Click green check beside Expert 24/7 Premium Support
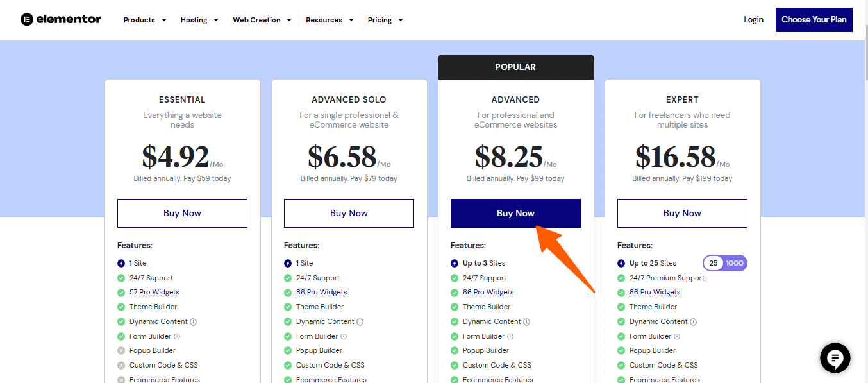 pyautogui.click(x=621, y=278)
